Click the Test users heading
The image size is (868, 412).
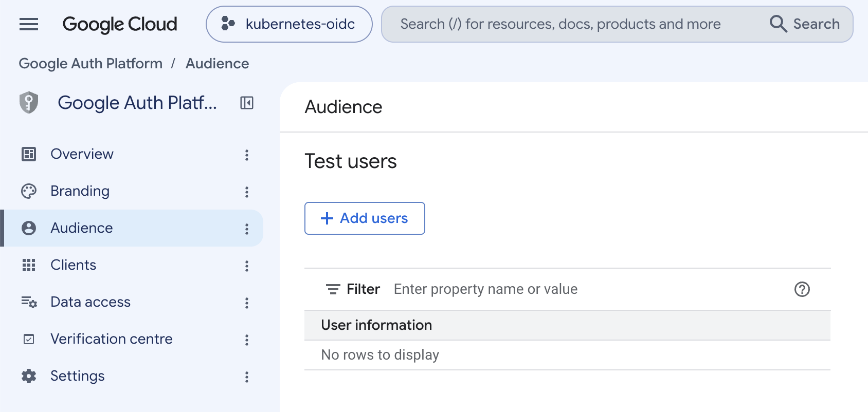(x=351, y=161)
